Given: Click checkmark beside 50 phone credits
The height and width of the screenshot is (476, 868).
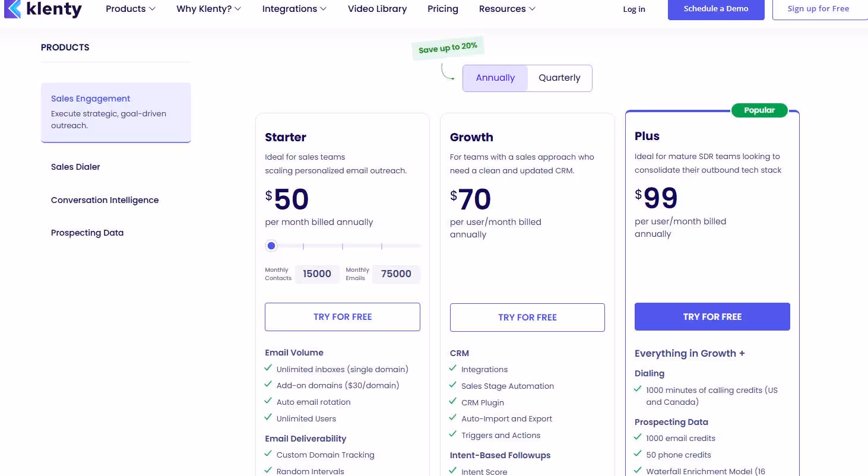Looking at the screenshot, I should coord(638,454).
